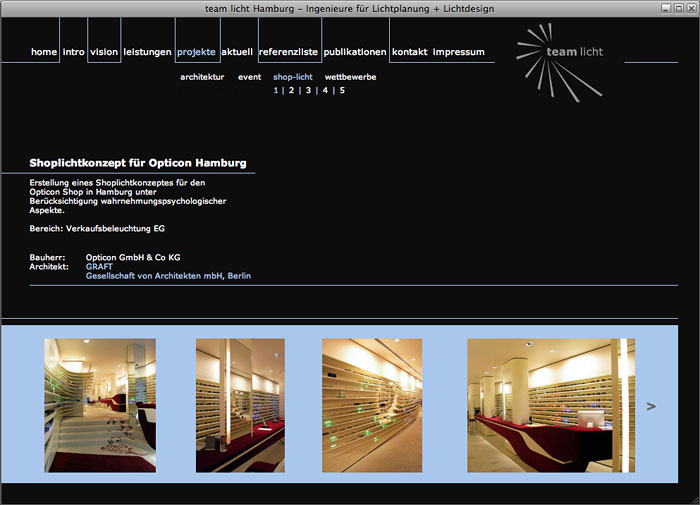This screenshot has width=700, height=505.
Task: Select the 'event' project category
Action: click(x=249, y=77)
